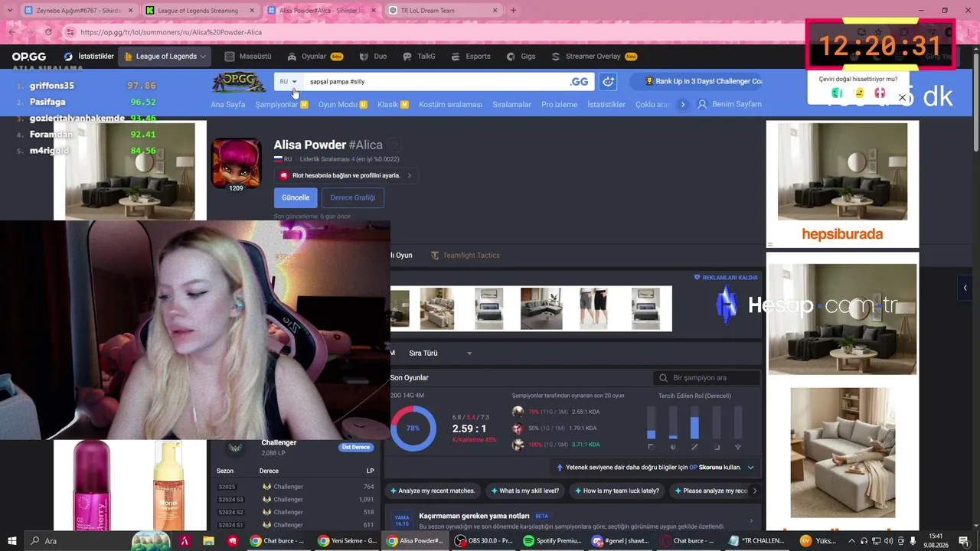The image size is (980, 551).
Task: Open Benim Sayfam profile link
Action: click(x=730, y=105)
